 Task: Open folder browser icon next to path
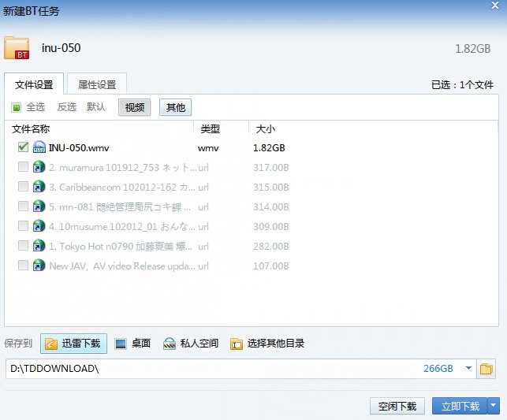486,369
